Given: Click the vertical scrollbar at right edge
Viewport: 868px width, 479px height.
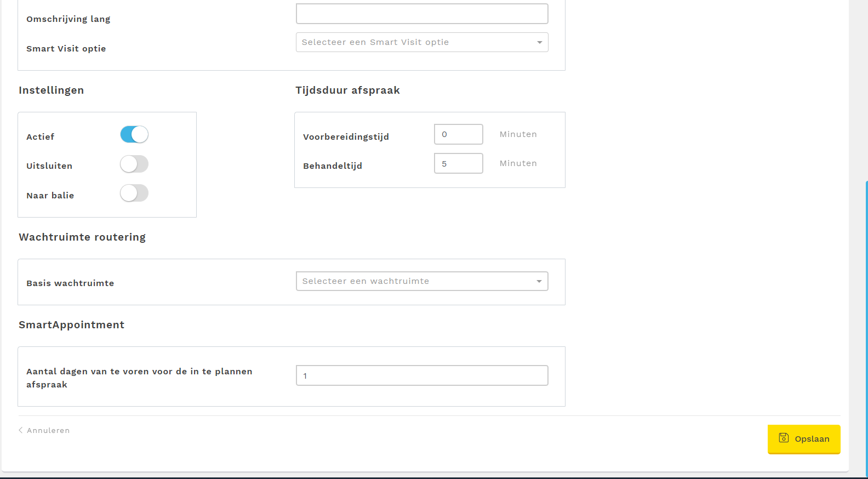Looking at the screenshot, I should tap(866, 329).
